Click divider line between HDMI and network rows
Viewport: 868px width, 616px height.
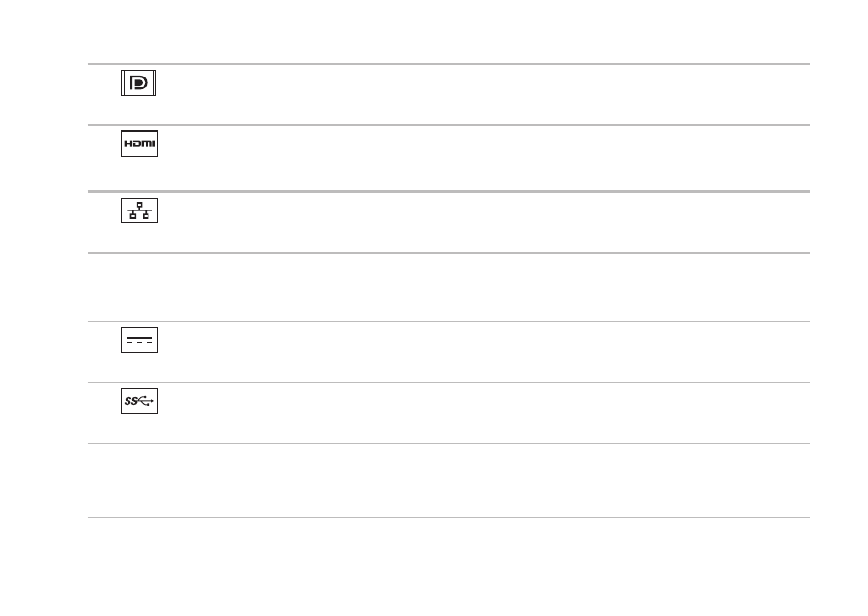pyautogui.click(x=449, y=191)
